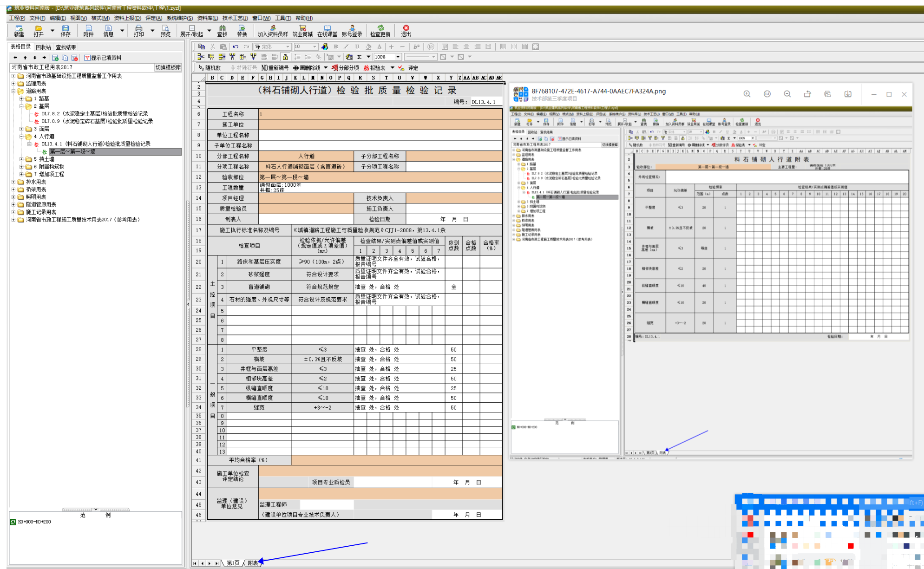Screen dimensions: 924x569
Task: Click the 新建 (New) toolbar icon
Action: pos(19,31)
